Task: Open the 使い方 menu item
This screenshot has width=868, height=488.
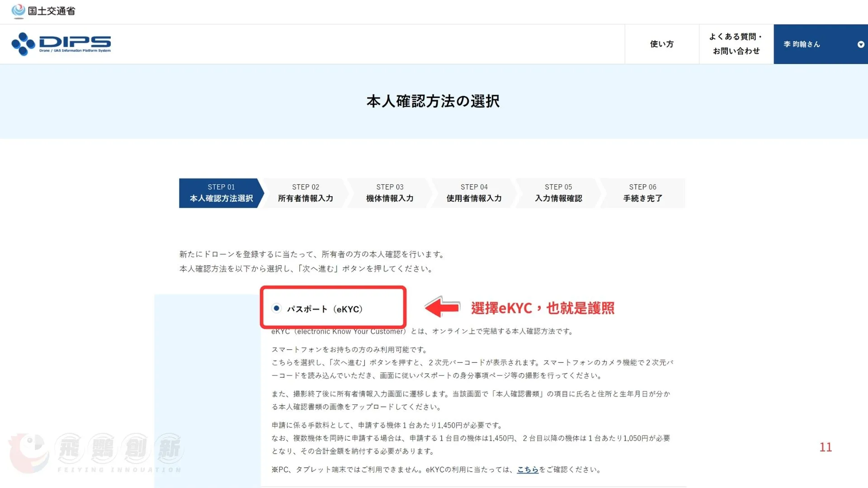Action: click(x=661, y=44)
